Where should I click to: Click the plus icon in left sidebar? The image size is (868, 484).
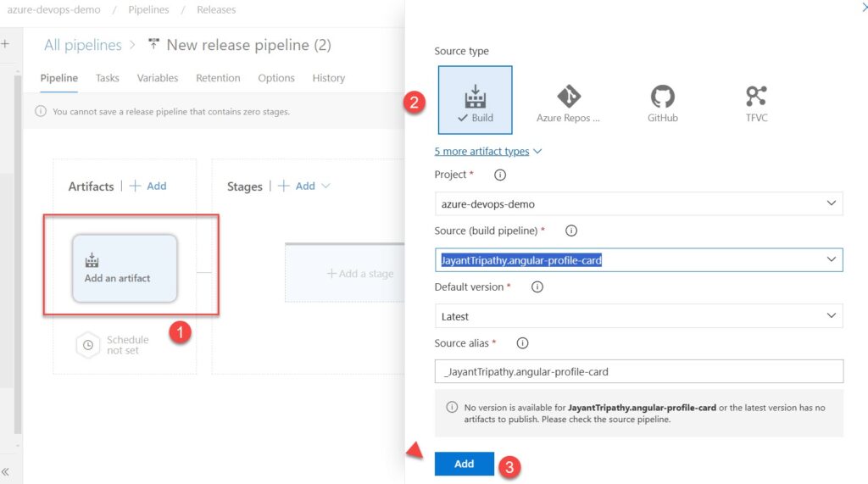coord(6,44)
